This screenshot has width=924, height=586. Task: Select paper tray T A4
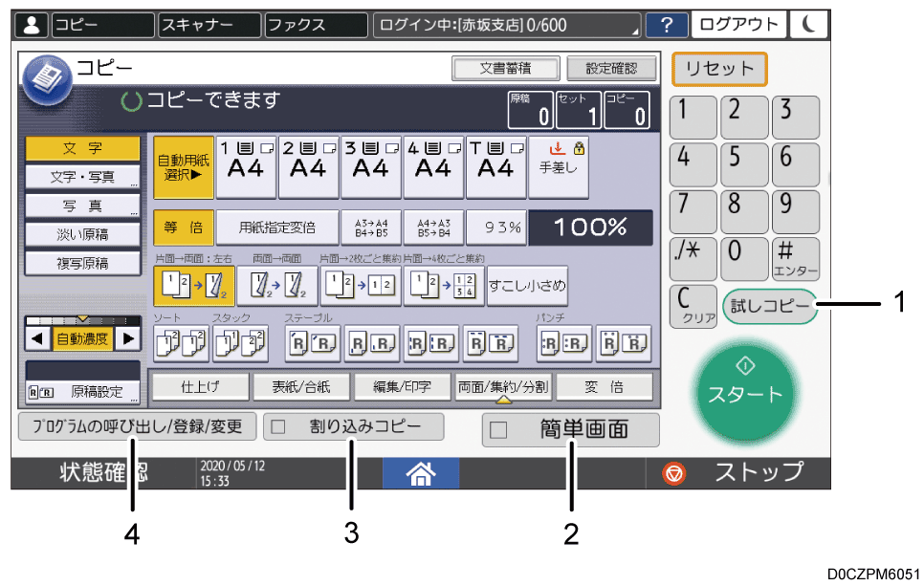[x=495, y=167]
